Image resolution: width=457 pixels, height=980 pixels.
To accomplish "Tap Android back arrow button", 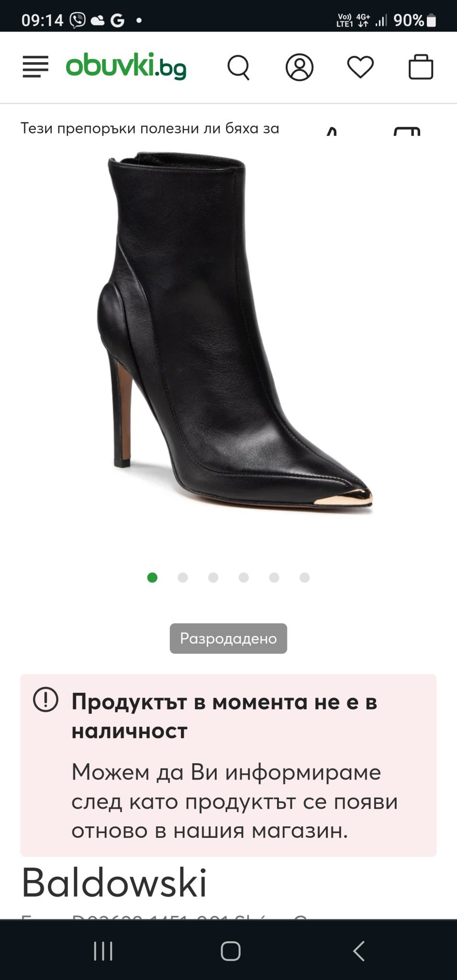I will coord(358,951).
